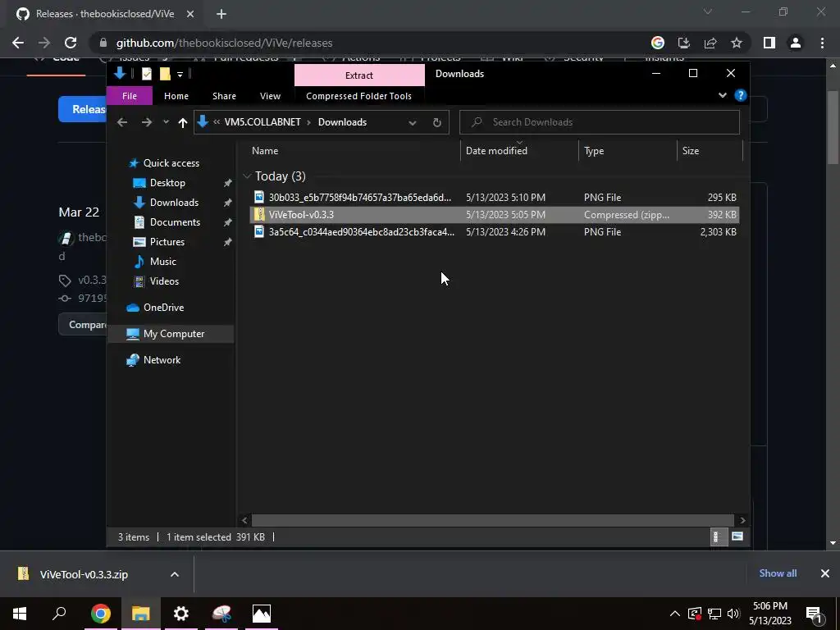Viewport: 840px width, 630px height.
Task: Click install app icon in Chrome address bar
Action: (684, 43)
